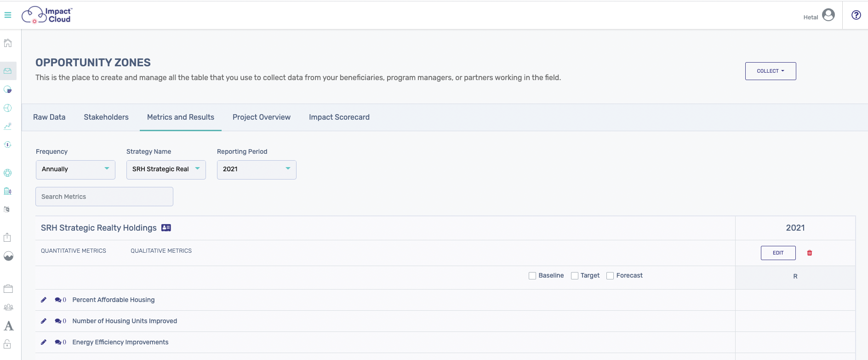Enable the Baseline checkbox
Viewport: 868px width, 360px height.
532,276
